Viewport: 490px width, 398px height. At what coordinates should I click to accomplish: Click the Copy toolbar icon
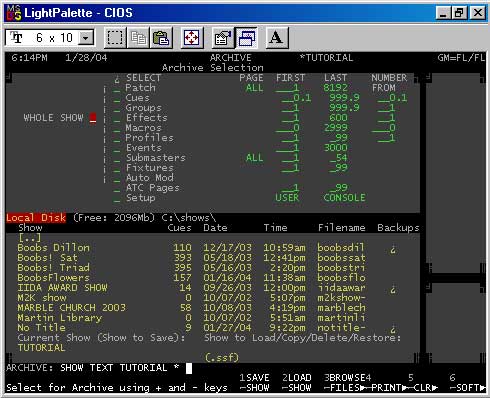pos(138,38)
